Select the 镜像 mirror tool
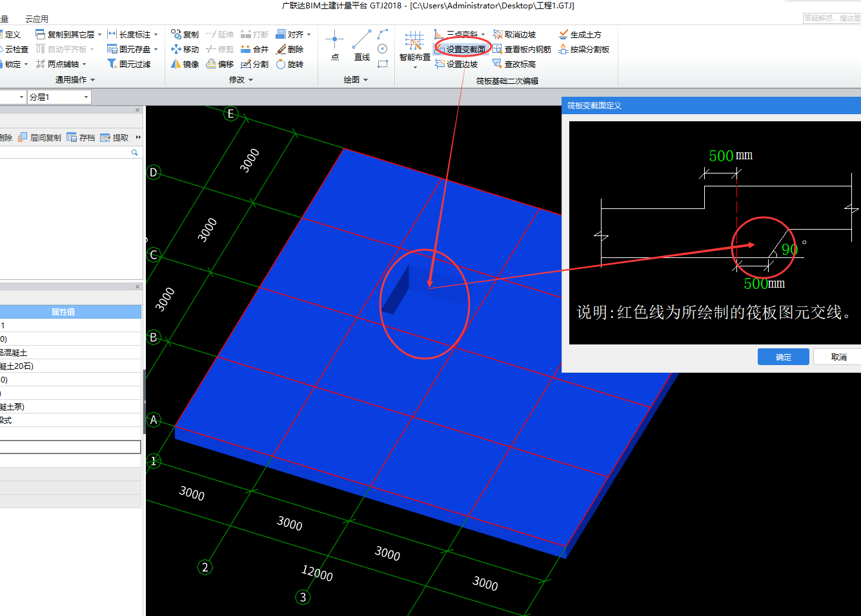The width and height of the screenshot is (861, 616). [x=185, y=65]
